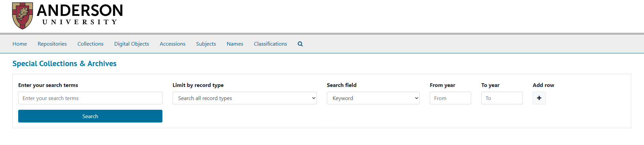Click the Anderson University wordmark text
Image resolution: width=644 pixels, height=145 pixels.
pyautogui.click(x=80, y=14)
